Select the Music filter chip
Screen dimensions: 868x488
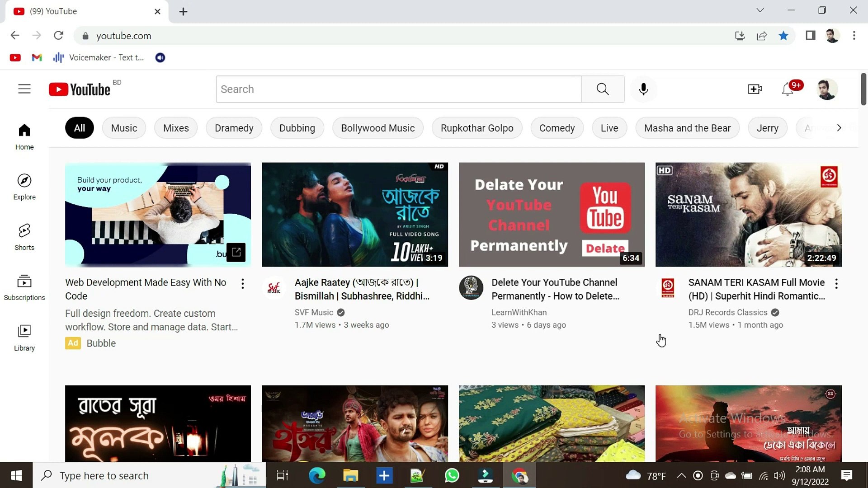point(124,128)
